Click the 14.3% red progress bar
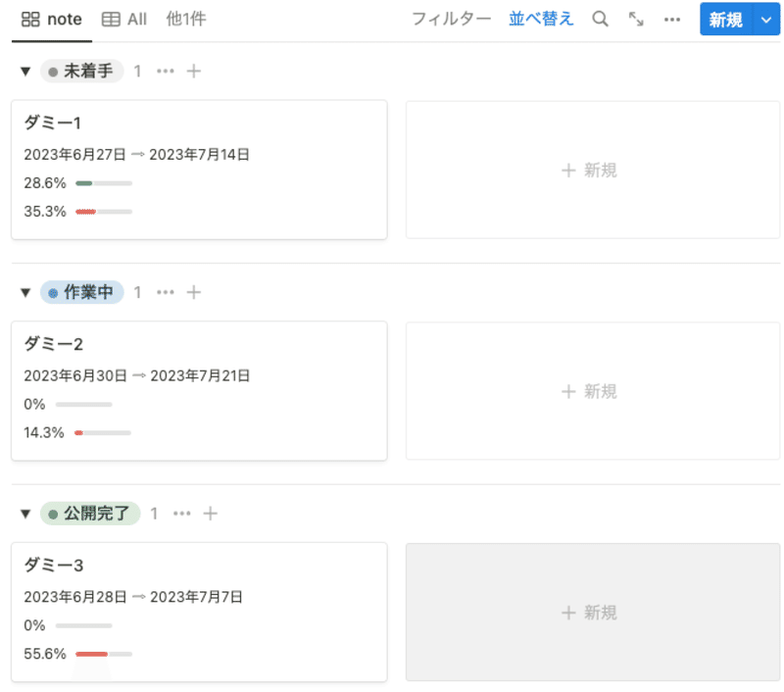 click(103, 433)
